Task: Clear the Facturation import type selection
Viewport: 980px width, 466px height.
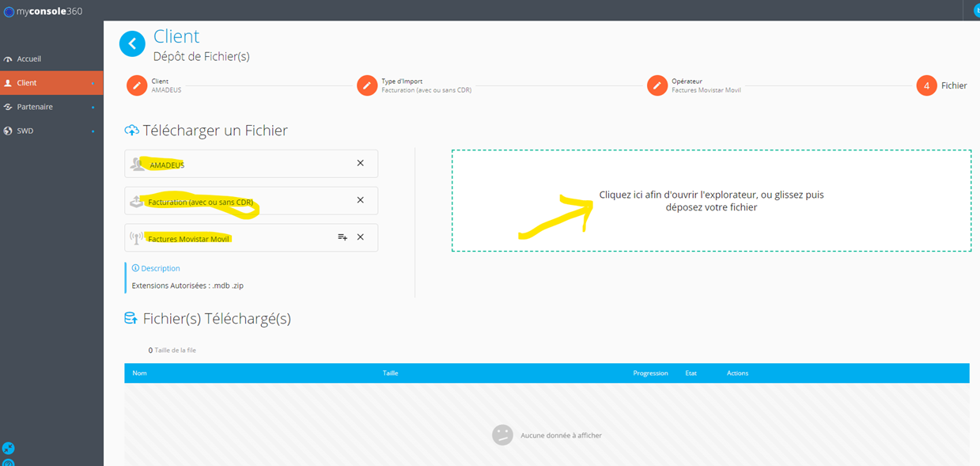Action: pos(361,200)
